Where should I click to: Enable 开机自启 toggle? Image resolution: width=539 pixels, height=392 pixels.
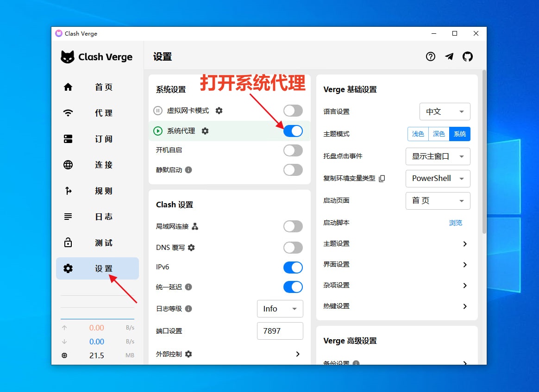(x=293, y=150)
